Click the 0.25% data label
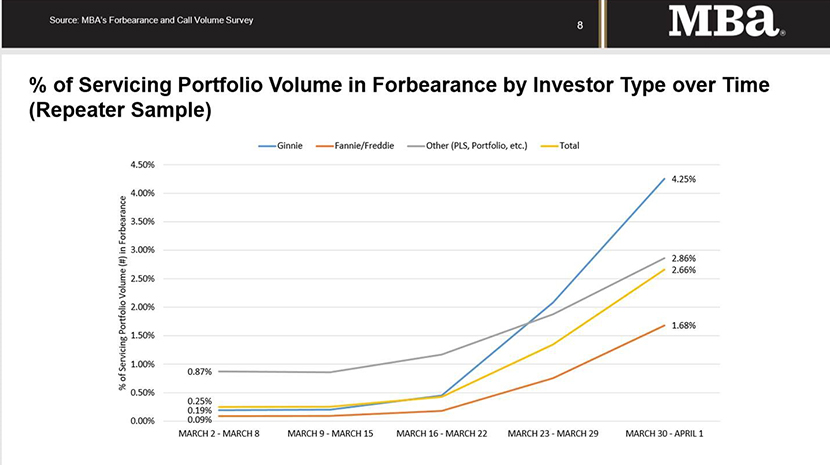 (199, 401)
